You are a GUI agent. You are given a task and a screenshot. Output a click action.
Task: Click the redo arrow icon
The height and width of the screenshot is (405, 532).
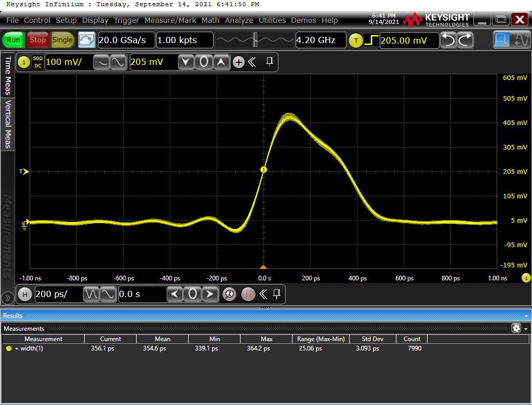(x=465, y=40)
